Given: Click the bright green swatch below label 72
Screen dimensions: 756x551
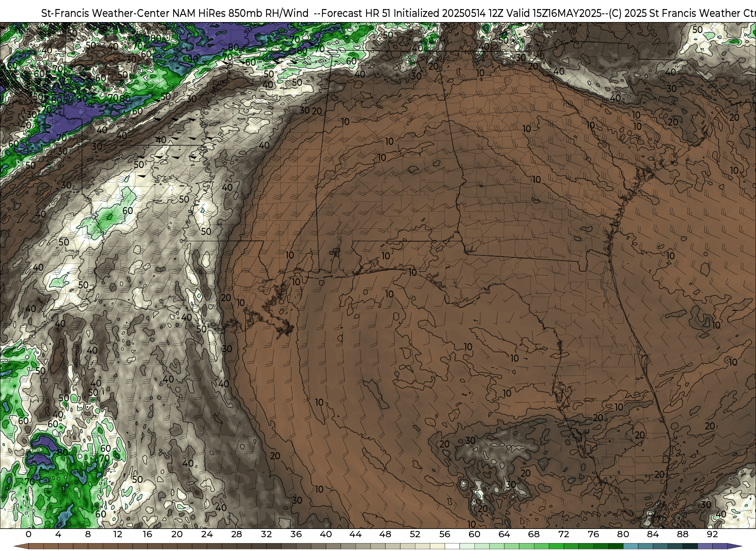Looking at the screenshot, I should pos(556,546).
